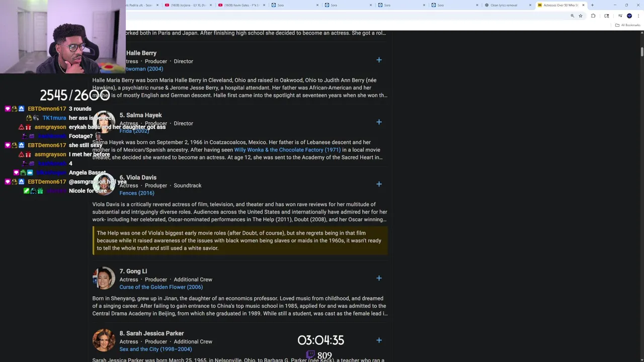Open the Halle Berry name link
The height and width of the screenshot is (362, 644).
point(141,53)
